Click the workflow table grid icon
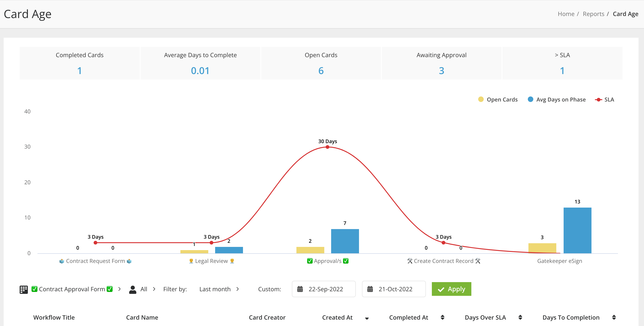Viewport: 644px width, 326px height. tap(24, 289)
